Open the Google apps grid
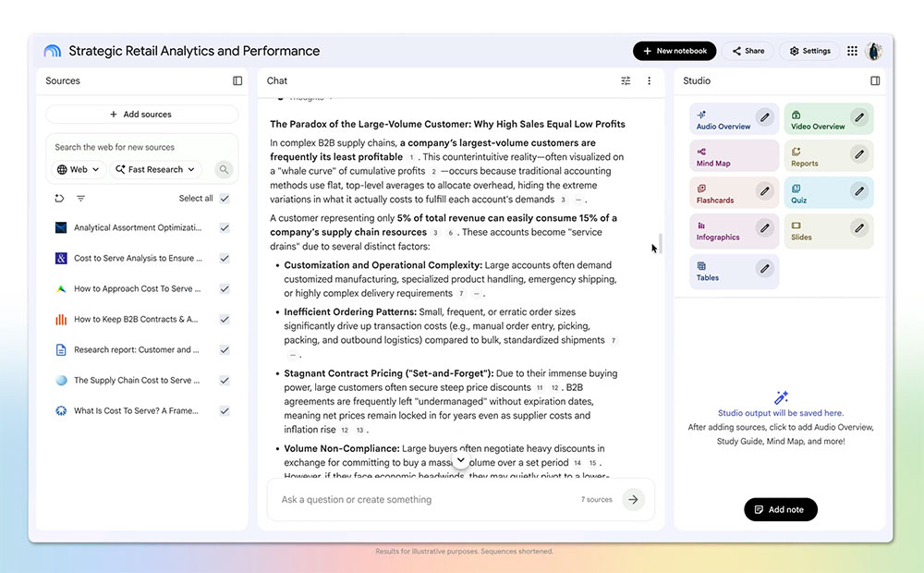This screenshot has height=573, width=924. [x=852, y=51]
